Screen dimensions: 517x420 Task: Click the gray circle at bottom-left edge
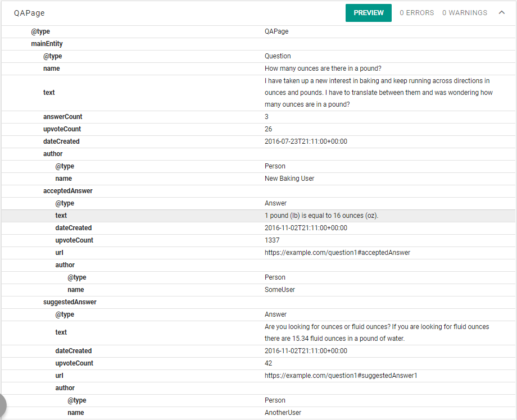tap(3, 405)
